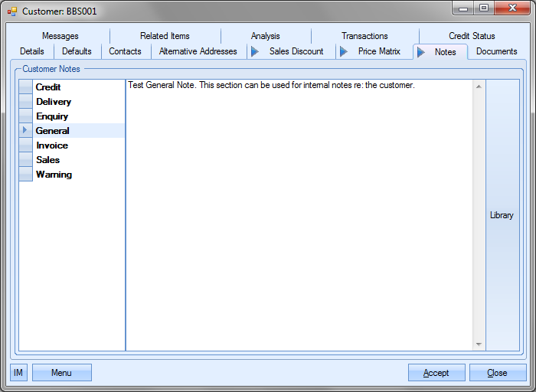
Task: Pick the Sales note category
Action: [47, 160]
